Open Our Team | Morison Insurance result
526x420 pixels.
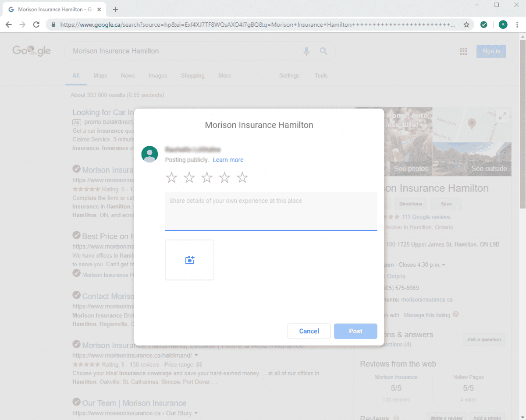(x=134, y=403)
